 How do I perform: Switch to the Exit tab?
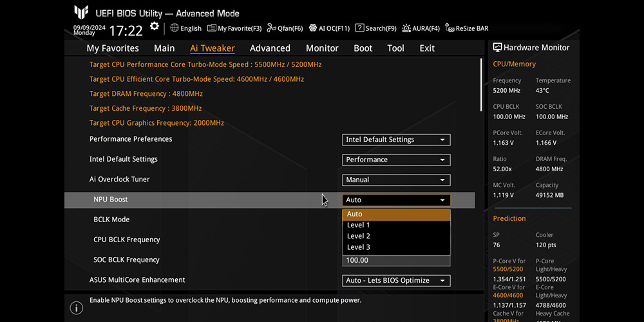[427, 48]
